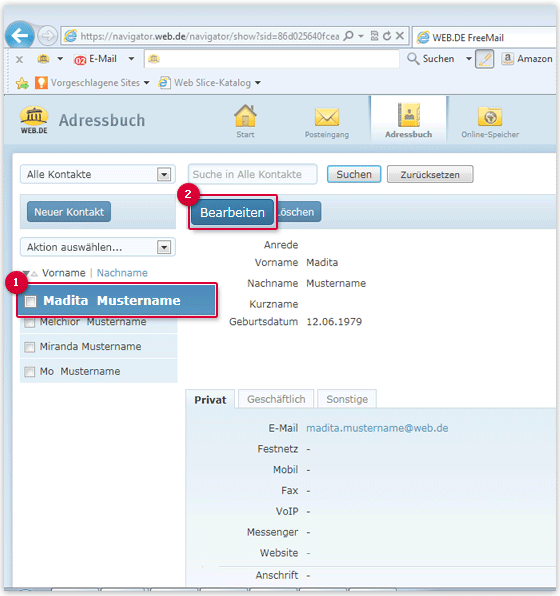Click the pencil highlighter toolbar icon
The image size is (560, 596).
pyautogui.click(x=485, y=59)
